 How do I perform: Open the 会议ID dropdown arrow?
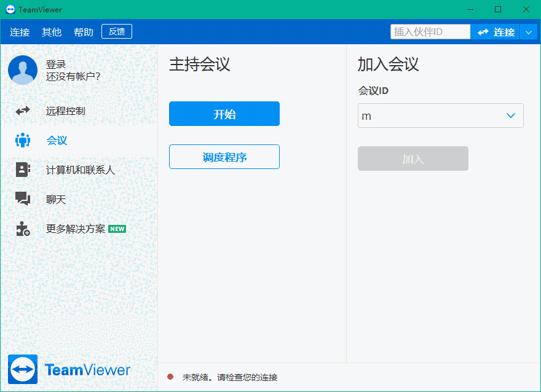coord(510,116)
